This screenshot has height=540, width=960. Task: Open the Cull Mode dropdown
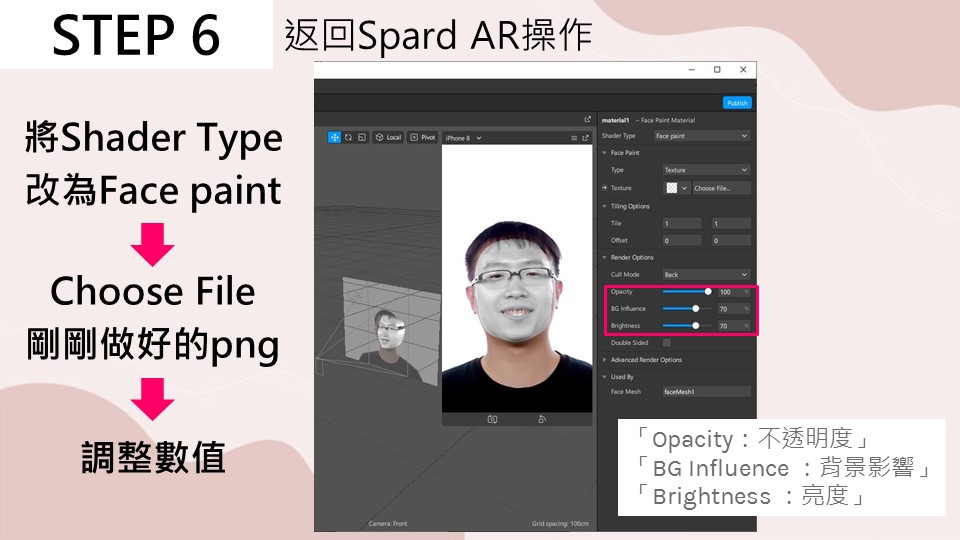[707, 275]
